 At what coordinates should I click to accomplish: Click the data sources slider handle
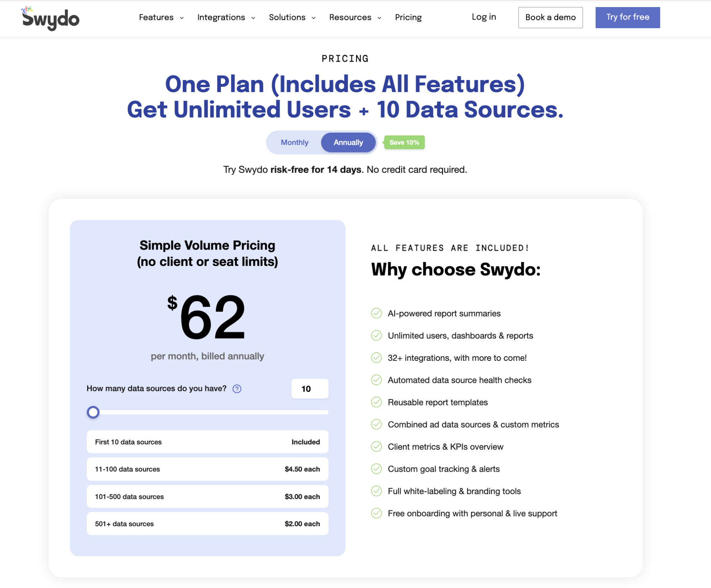tap(93, 412)
